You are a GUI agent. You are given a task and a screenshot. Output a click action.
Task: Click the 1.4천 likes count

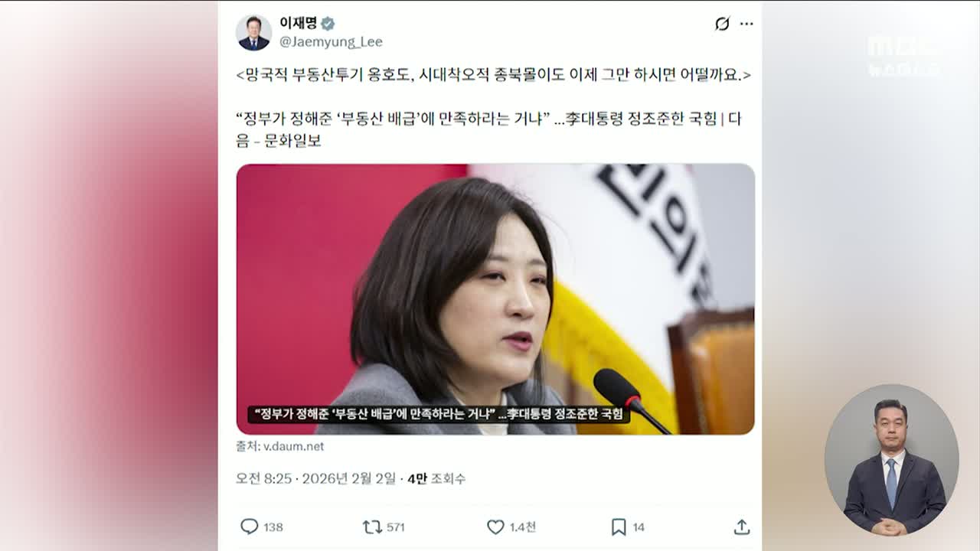click(523, 527)
